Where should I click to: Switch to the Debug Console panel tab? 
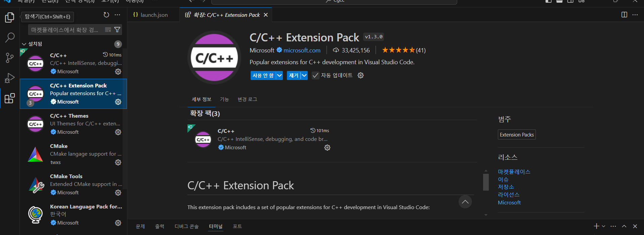pyautogui.click(x=186, y=226)
